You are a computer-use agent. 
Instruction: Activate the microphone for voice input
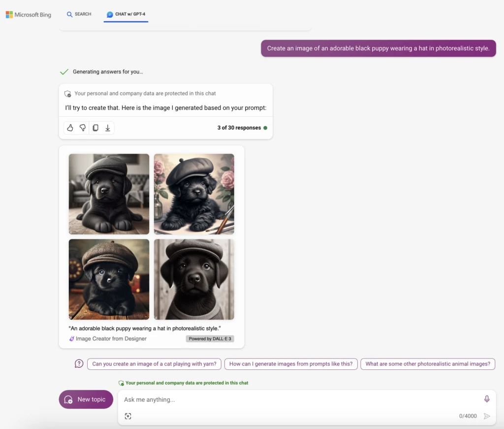coord(486,399)
